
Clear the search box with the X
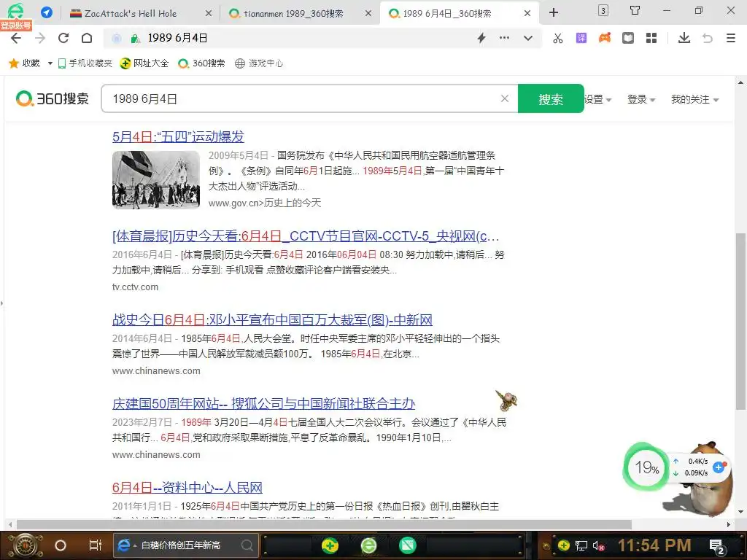click(505, 98)
